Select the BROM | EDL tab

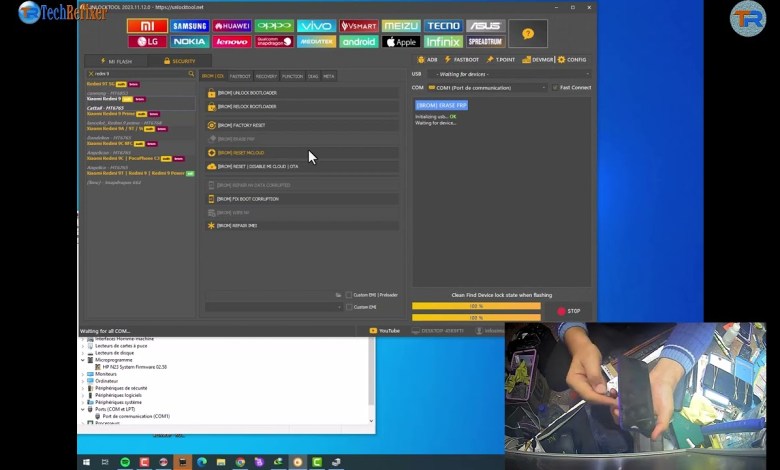[213, 76]
